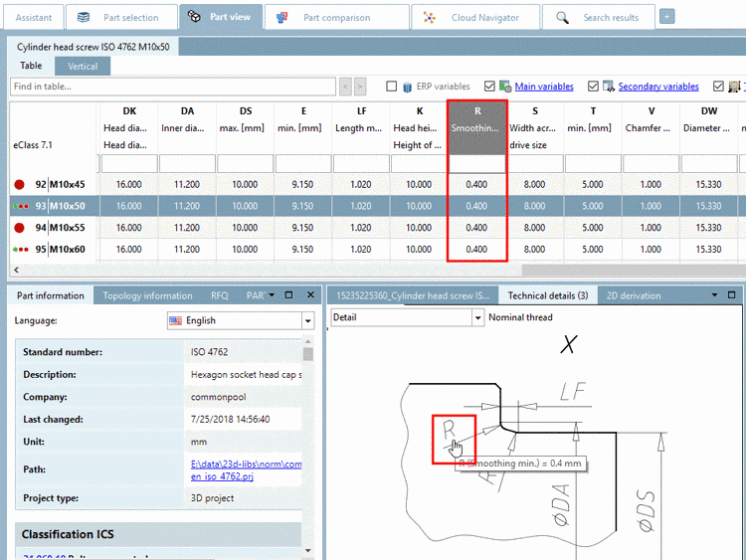Click Cylinder head screw ISO 4762 M10x50 tab
This screenshot has height=560, width=746.
(93, 47)
